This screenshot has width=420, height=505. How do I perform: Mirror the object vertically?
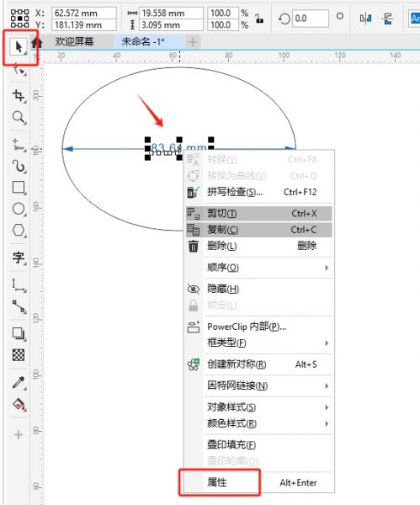pos(387,19)
